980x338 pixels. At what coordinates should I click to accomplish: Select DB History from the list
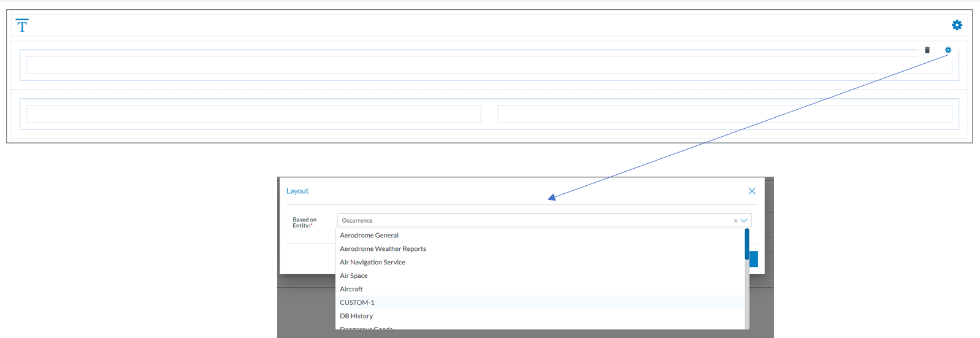(356, 317)
